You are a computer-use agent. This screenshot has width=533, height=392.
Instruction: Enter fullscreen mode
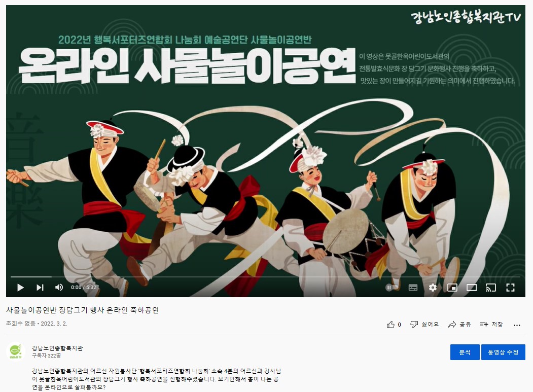(510, 288)
